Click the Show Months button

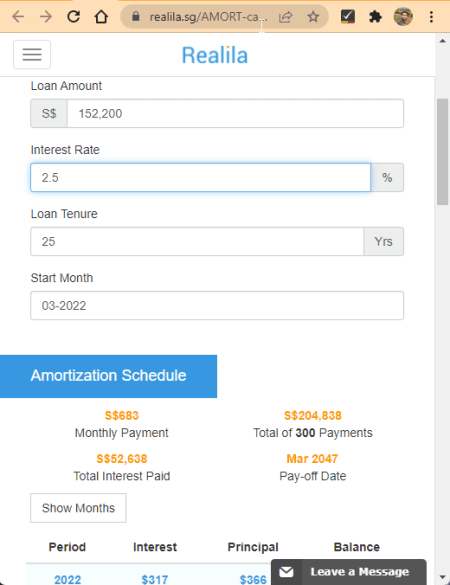(78, 508)
